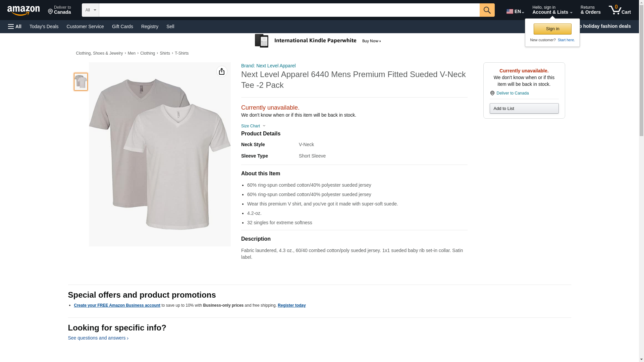644x362 pixels.
Task: Click the share icon on product image
Action: tap(222, 71)
